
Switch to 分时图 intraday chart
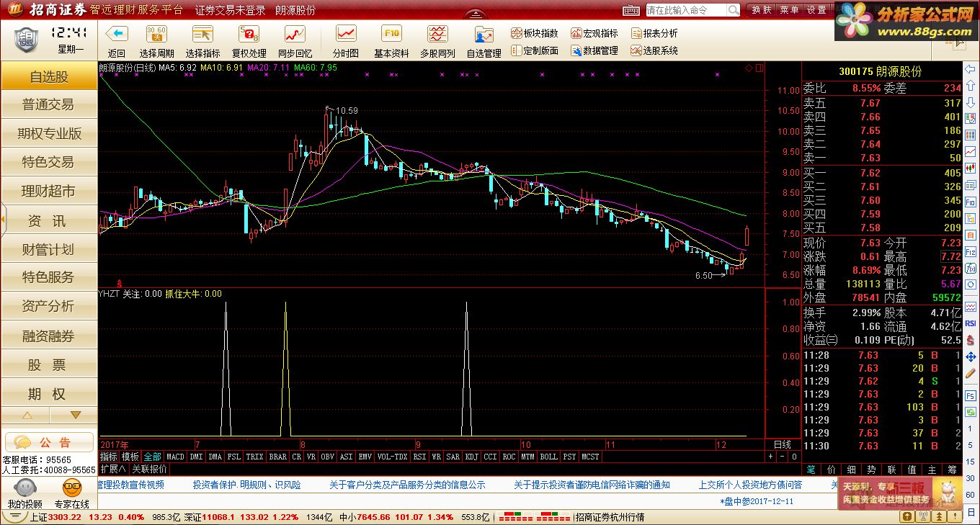tap(346, 42)
